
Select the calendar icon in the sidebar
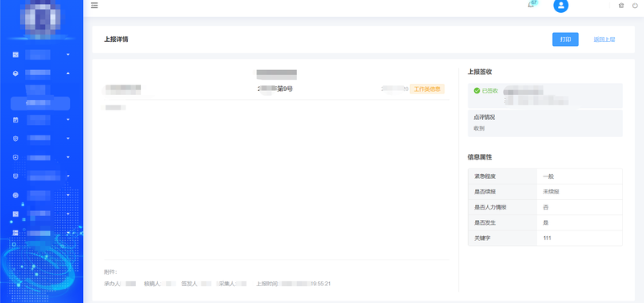coord(15,119)
